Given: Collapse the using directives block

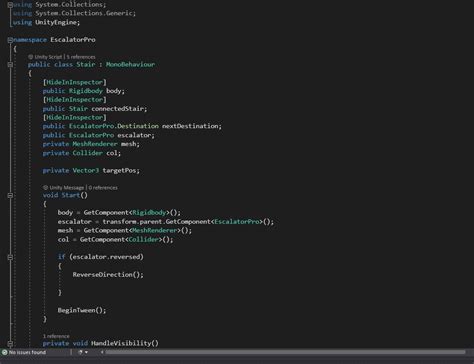Looking at the screenshot, I should click(x=10, y=5).
